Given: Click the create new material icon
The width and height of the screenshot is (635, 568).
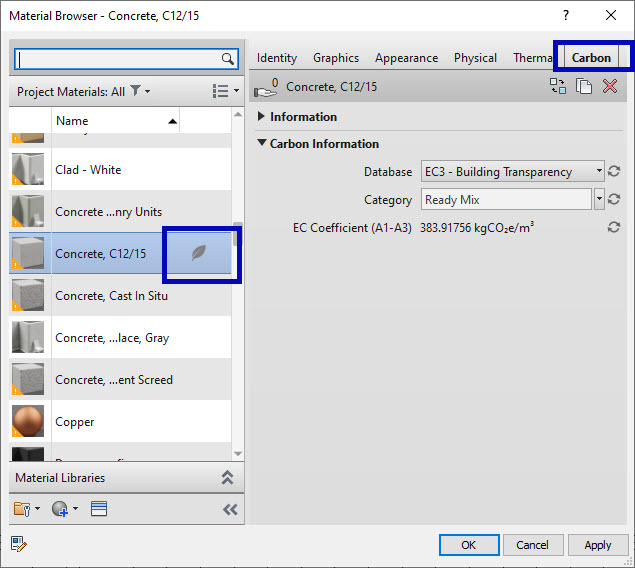Looking at the screenshot, I should pyautogui.click(x=60, y=509).
